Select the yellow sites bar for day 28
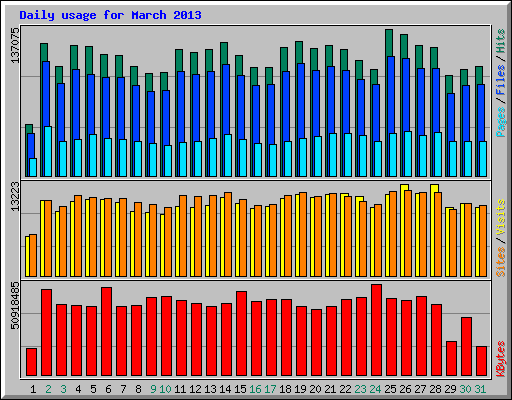This screenshot has width=512, height=400. tap(434, 188)
